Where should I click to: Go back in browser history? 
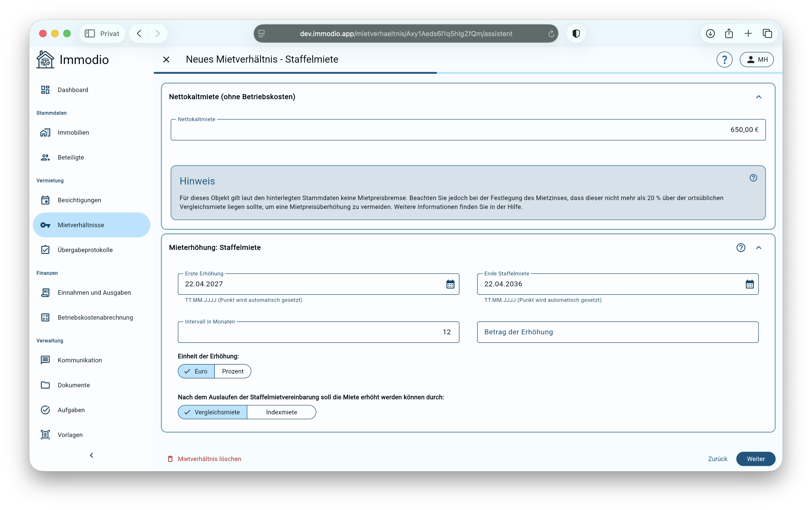pos(139,33)
